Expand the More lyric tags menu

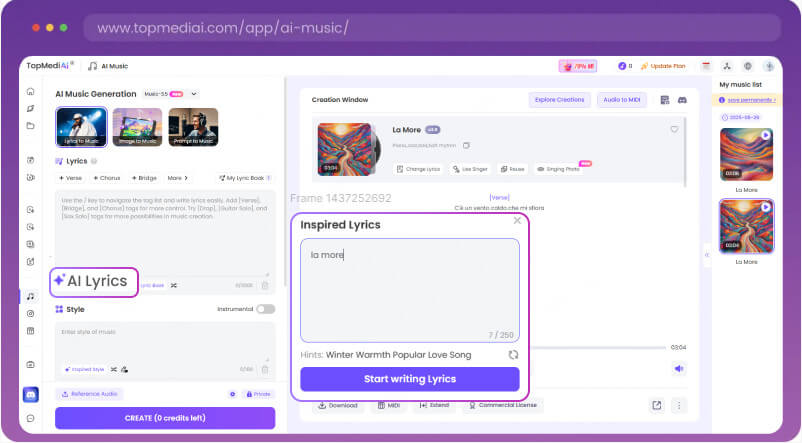(177, 178)
